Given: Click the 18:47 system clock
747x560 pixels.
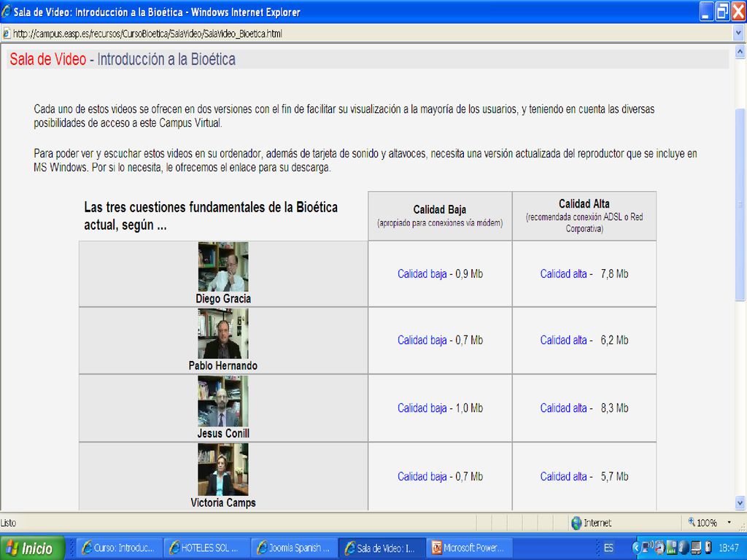Looking at the screenshot, I should pyautogui.click(x=729, y=548).
